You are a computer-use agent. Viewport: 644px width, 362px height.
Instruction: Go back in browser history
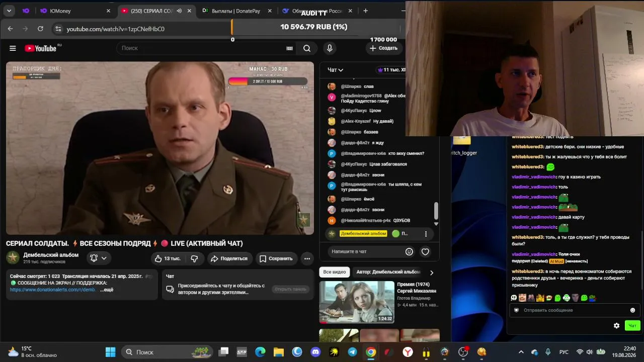(10, 29)
